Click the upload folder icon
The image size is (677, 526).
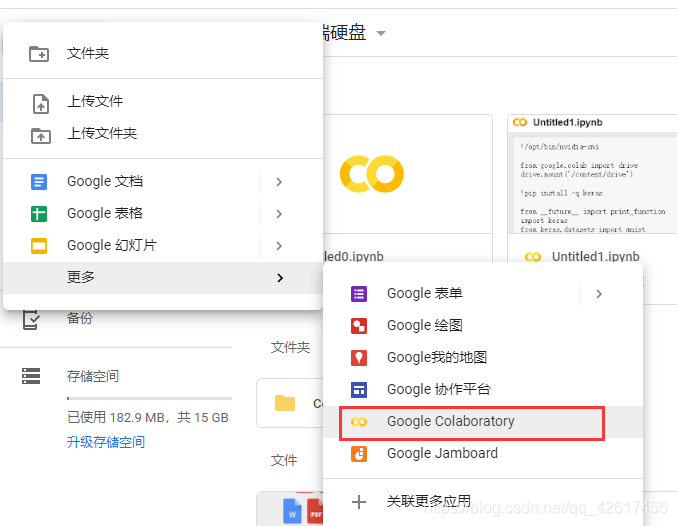(x=41, y=136)
